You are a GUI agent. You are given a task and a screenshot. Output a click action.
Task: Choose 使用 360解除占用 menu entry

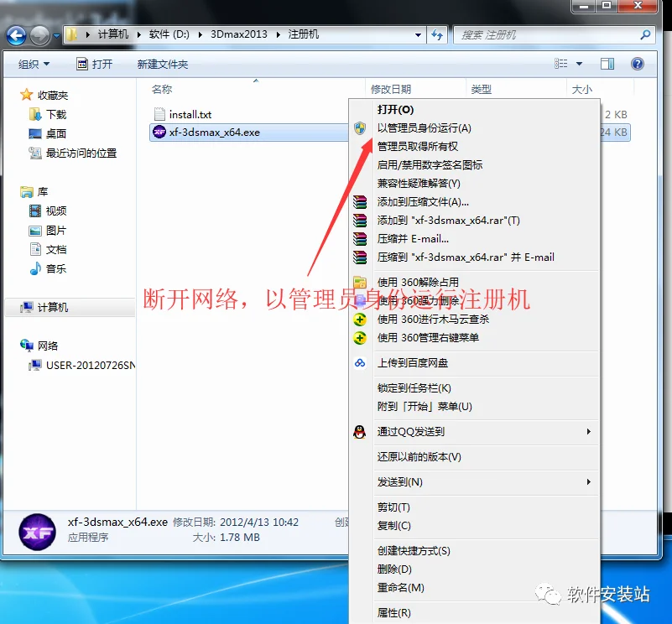[x=475, y=283]
